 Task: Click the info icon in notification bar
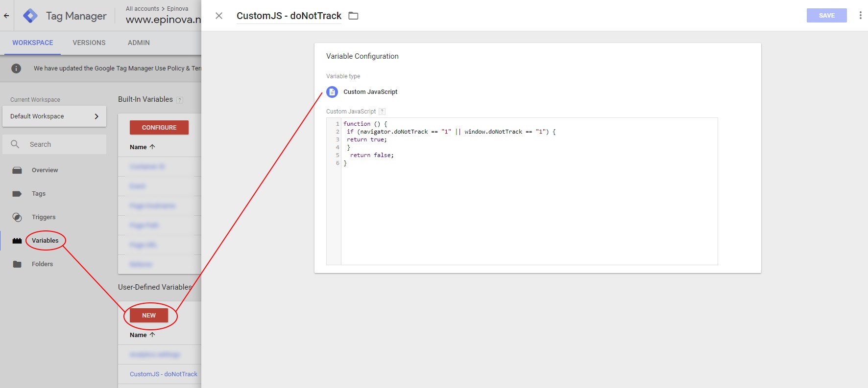click(16, 68)
